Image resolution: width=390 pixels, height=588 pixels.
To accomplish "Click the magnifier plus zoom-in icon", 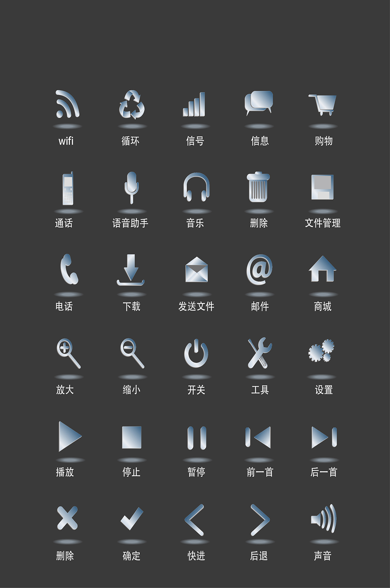I will coord(69,353).
